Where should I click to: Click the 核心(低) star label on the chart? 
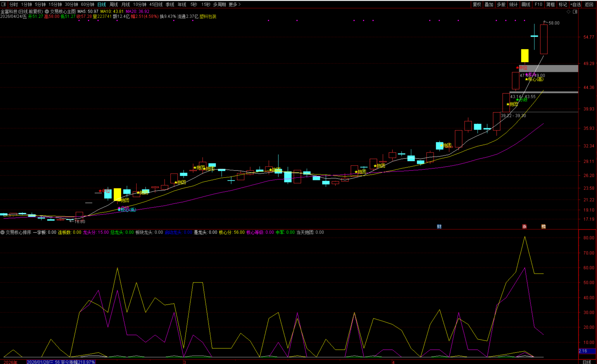127,210
